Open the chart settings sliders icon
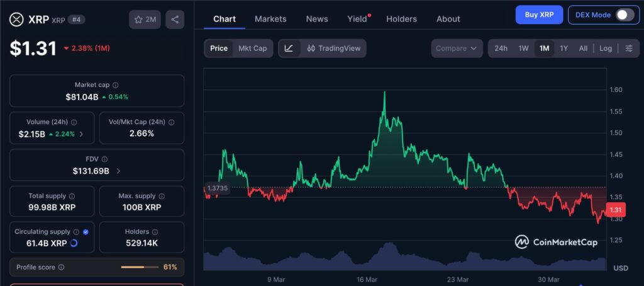644x286 pixels. pyautogui.click(x=629, y=48)
